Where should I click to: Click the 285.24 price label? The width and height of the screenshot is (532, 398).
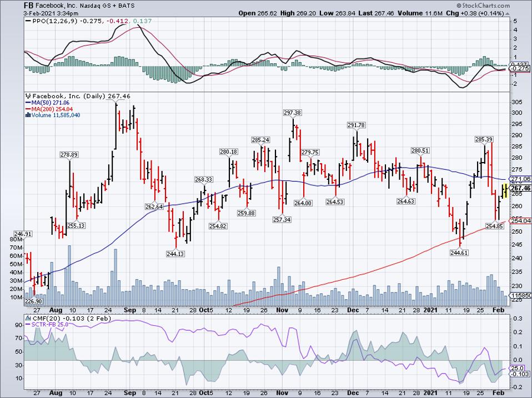[260, 140]
